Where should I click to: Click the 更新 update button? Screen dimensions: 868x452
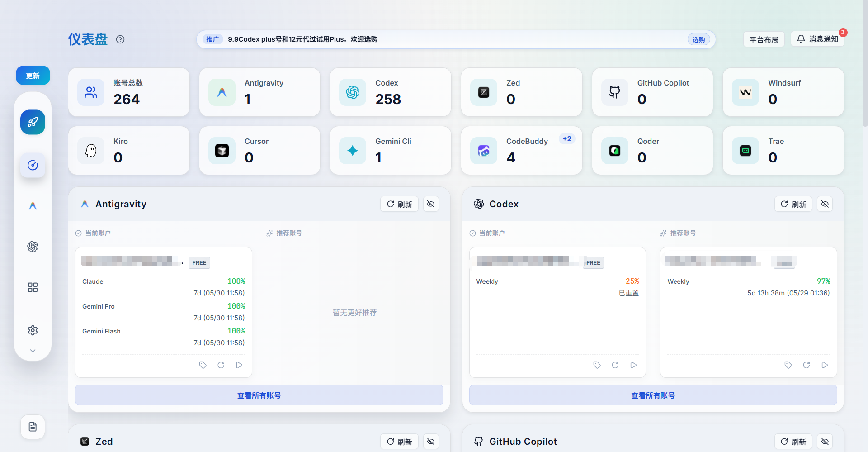click(33, 76)
